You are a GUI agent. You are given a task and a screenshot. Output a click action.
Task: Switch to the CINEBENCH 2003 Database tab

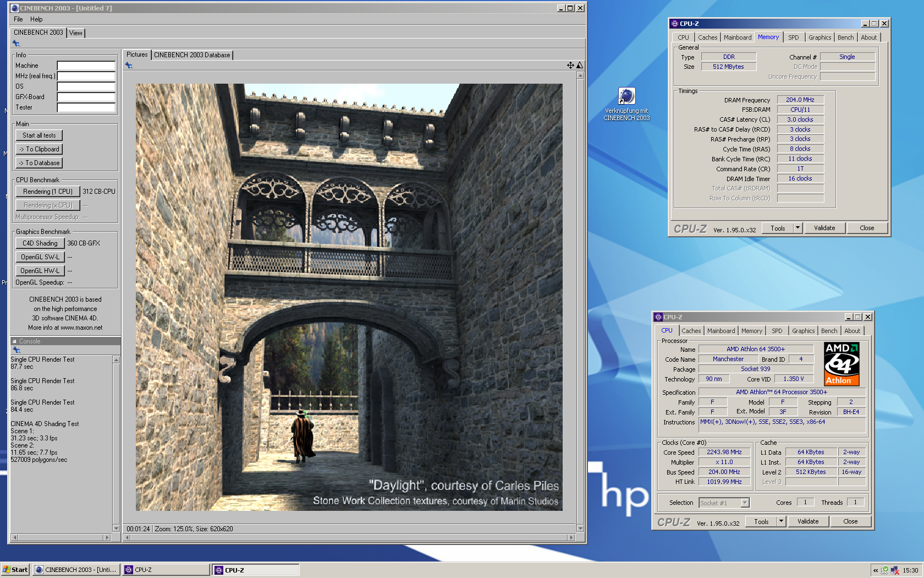(x=192, y=55)
